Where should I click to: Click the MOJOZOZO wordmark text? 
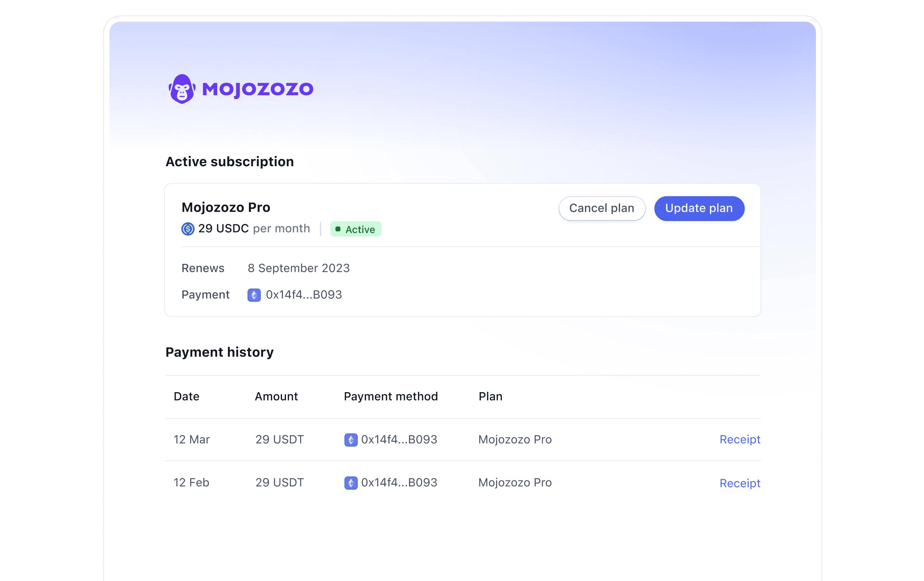pos(257,90)
